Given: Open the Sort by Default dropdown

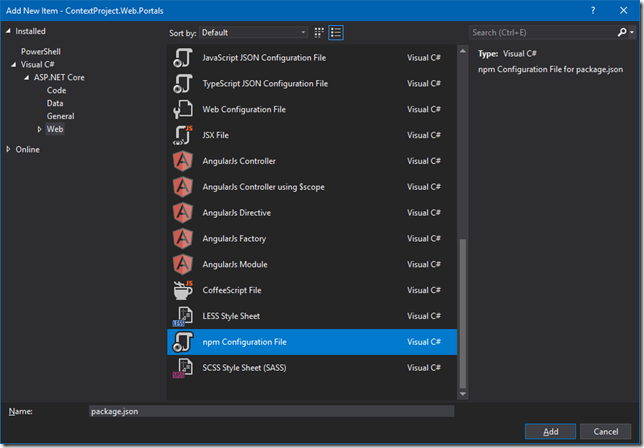Looking at the screenshot, I should pos(253,32).
